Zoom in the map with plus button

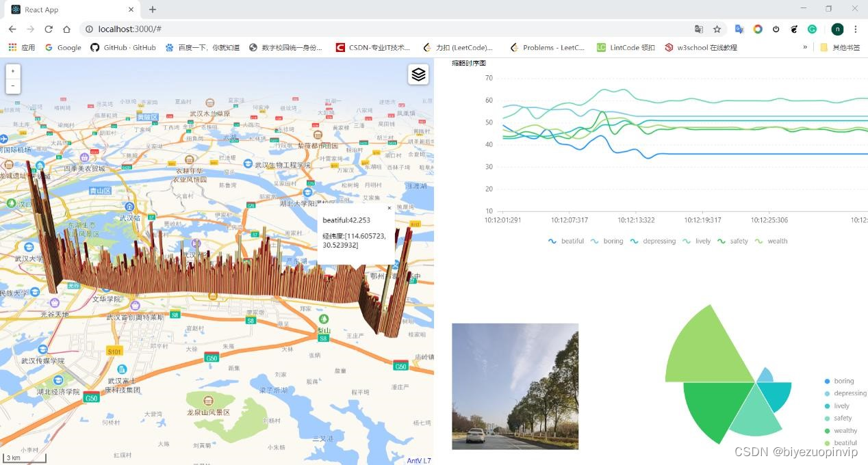tap(13, 71)
